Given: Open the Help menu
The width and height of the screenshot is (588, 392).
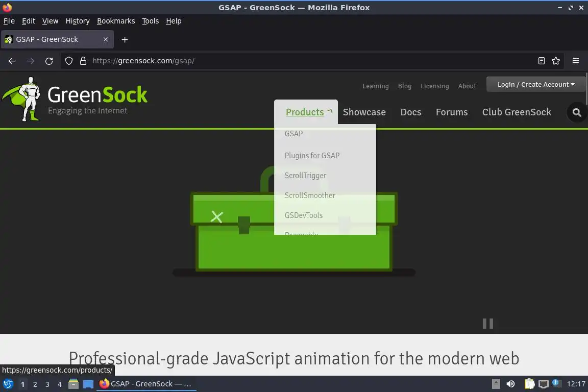Looking at the screenshot, I should pyautogui.click(x=174, y=21).
